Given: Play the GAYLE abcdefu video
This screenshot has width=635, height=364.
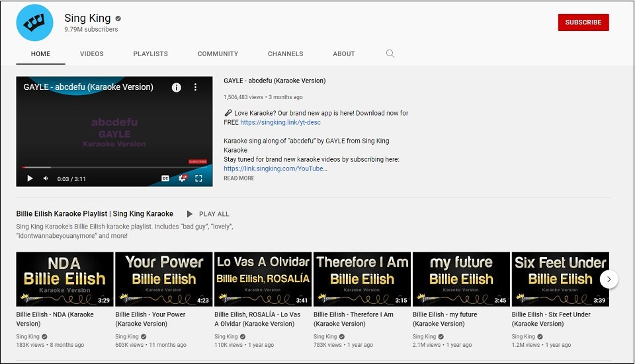Looking at the screenshot, I should 30,178.
